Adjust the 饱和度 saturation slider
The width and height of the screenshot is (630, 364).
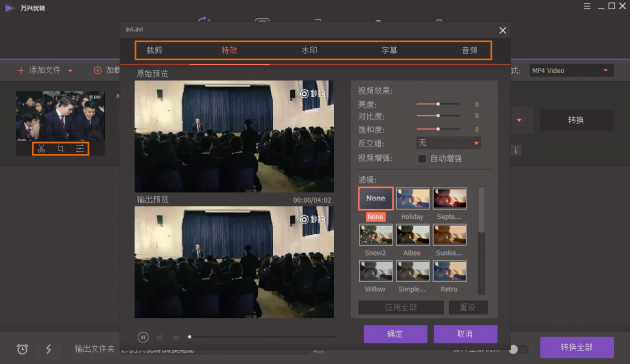438,129
